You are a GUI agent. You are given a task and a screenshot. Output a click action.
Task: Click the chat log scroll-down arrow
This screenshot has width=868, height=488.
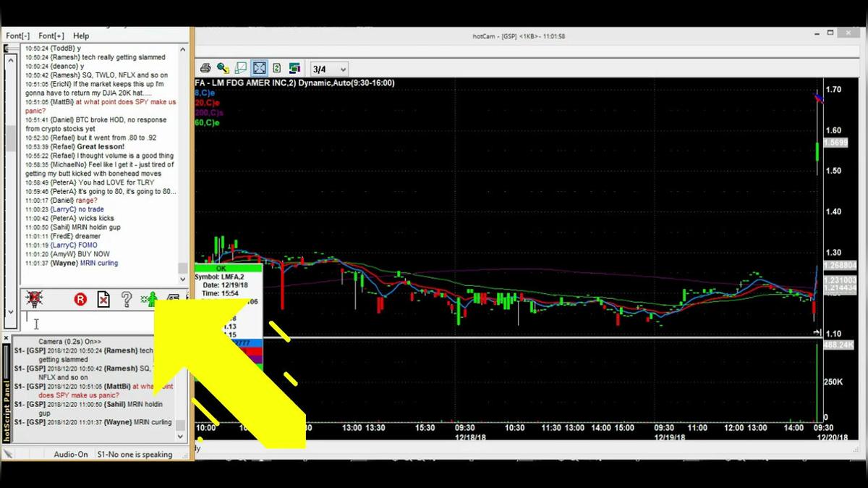point(182,279)
